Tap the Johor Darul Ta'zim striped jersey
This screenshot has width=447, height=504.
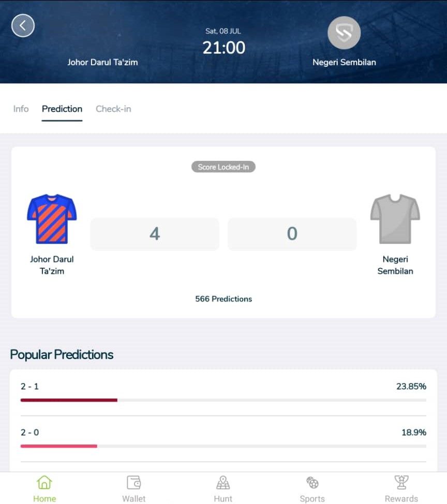[52, 218]
